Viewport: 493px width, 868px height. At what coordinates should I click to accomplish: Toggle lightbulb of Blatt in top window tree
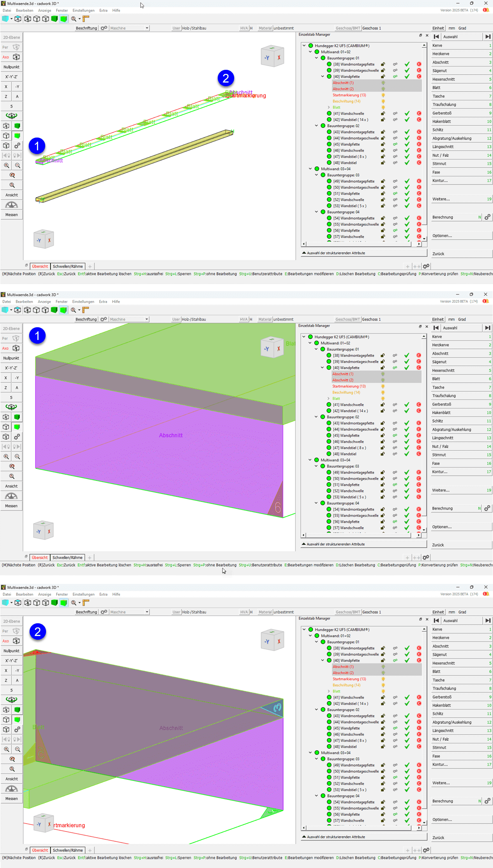click(x=383, y=108)
